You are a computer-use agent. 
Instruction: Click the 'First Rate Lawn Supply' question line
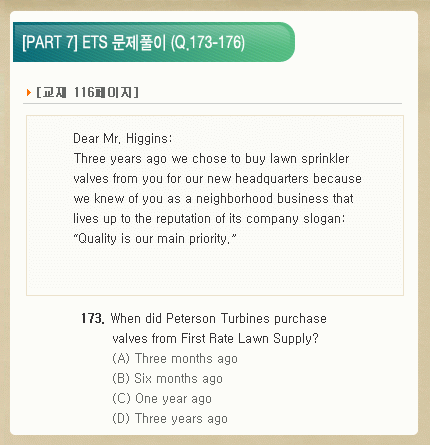click(215, 339)
